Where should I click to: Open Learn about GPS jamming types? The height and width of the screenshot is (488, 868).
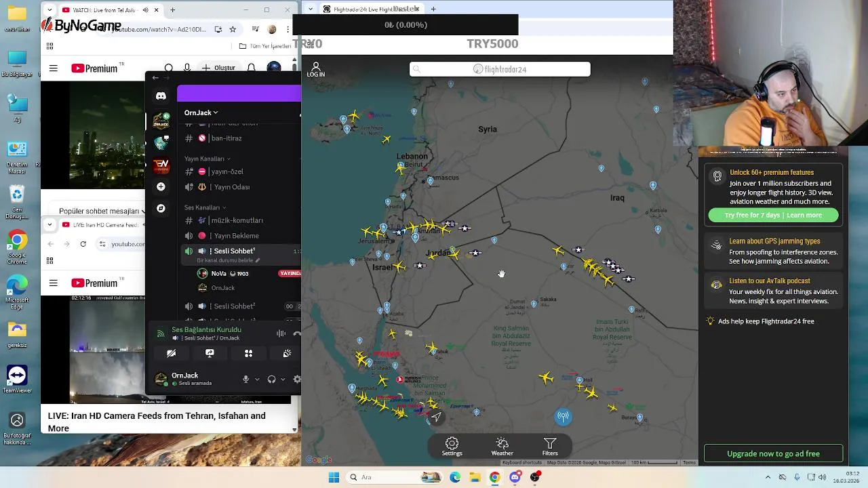[x=773, y=251]
